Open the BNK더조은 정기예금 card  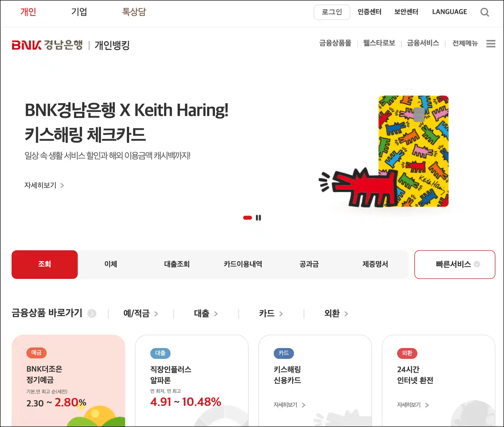pyautogui.click(x=68, y=381)
